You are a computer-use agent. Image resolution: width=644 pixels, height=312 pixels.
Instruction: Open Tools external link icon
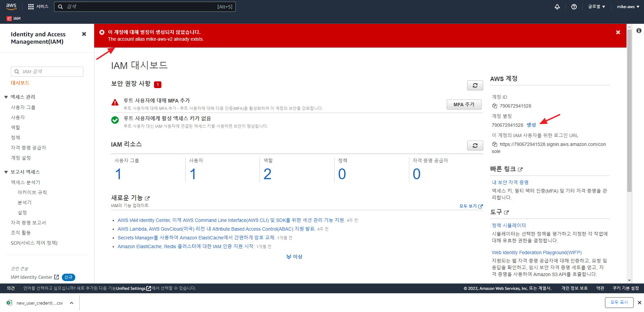pos(506,212)
